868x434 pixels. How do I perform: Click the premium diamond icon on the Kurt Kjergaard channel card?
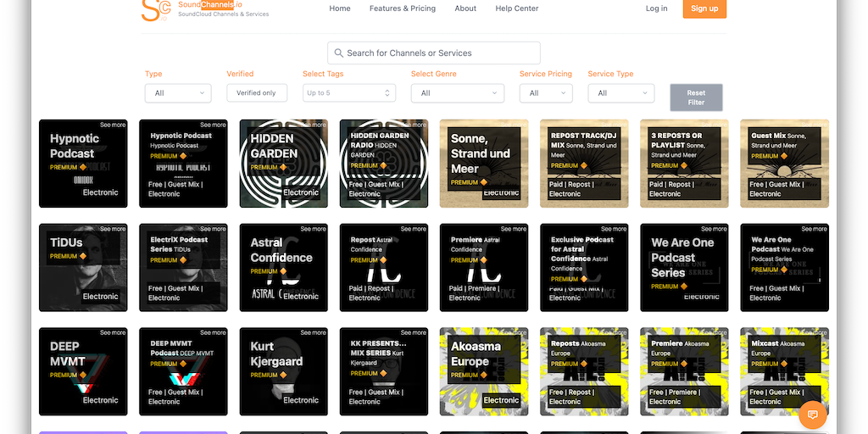coord(283,376)
